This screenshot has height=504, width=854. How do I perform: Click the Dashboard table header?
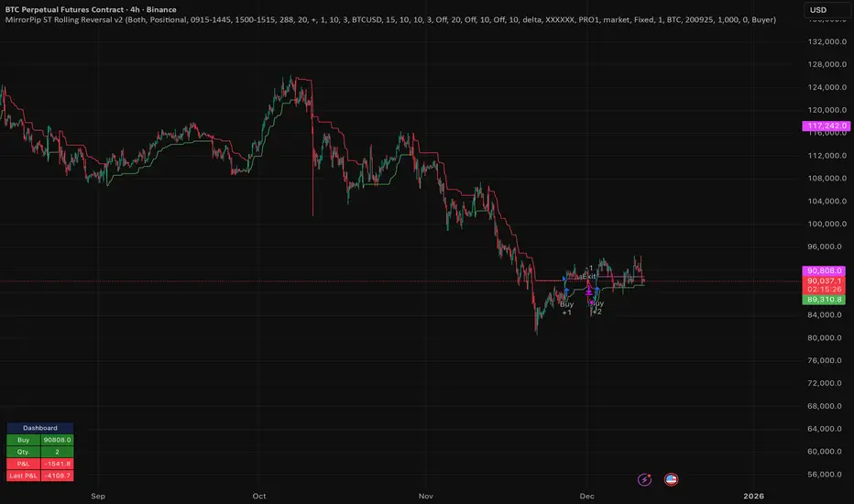click(39, 428)
